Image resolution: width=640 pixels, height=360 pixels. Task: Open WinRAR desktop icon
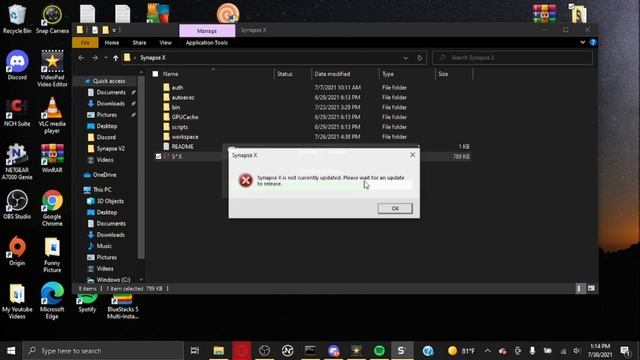coord(52,159)
